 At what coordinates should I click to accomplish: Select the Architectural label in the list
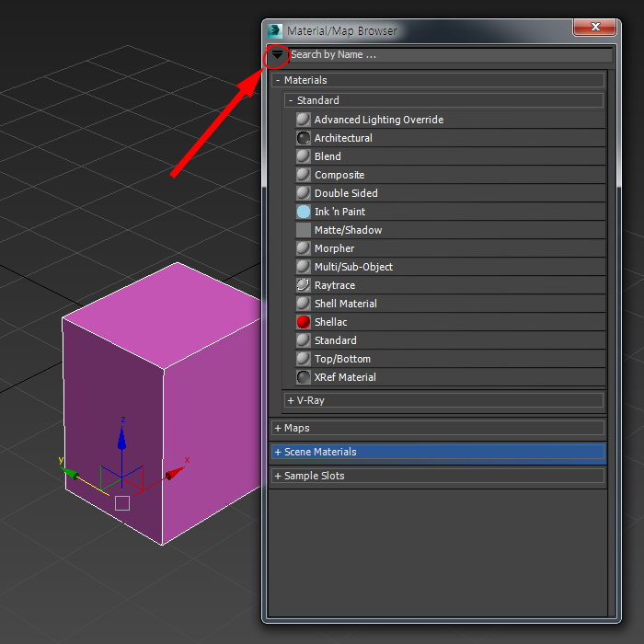343,138
